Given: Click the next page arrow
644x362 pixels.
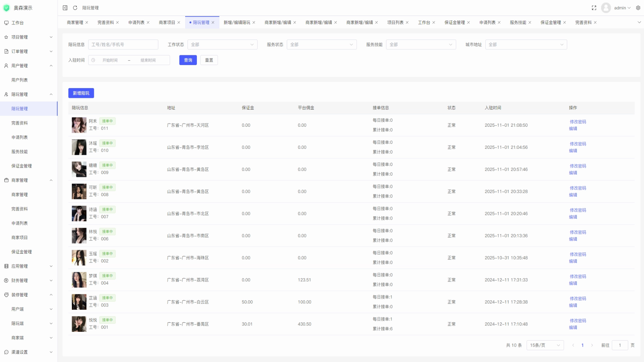Looking at the screenshot, I should 592,345.
